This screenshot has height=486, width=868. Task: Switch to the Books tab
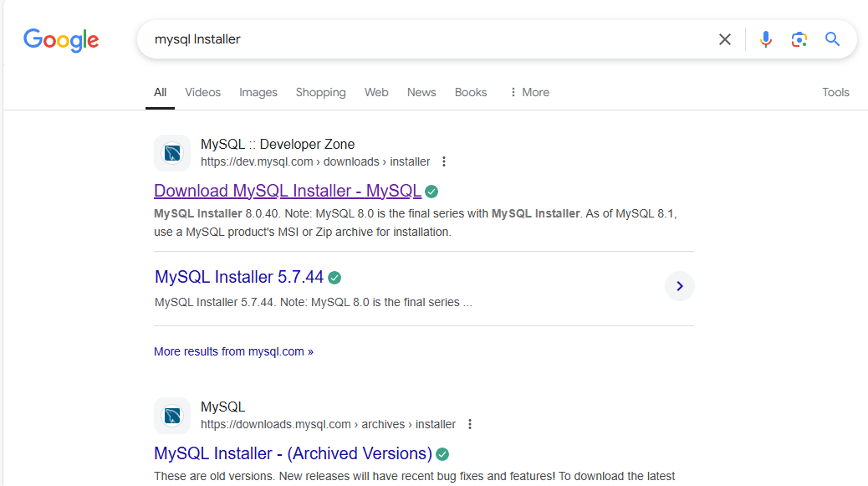(x=471, y=93)
